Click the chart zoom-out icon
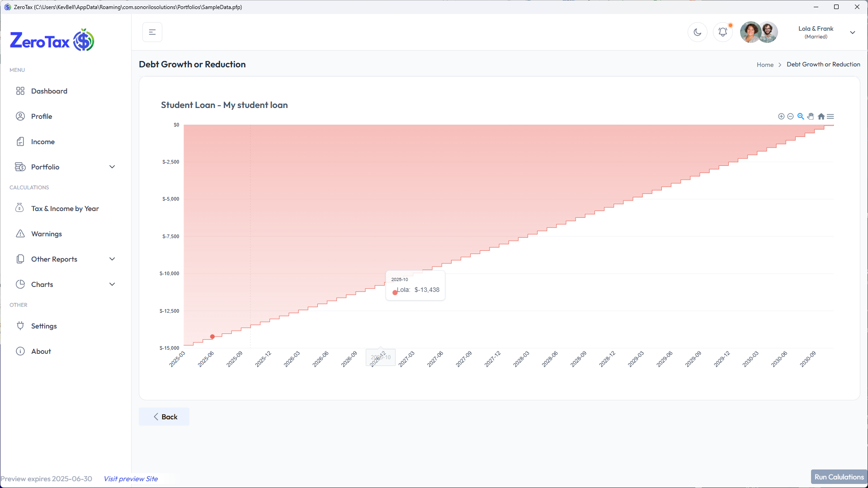This screenshot has height=488, width=868. coord(791,116)
